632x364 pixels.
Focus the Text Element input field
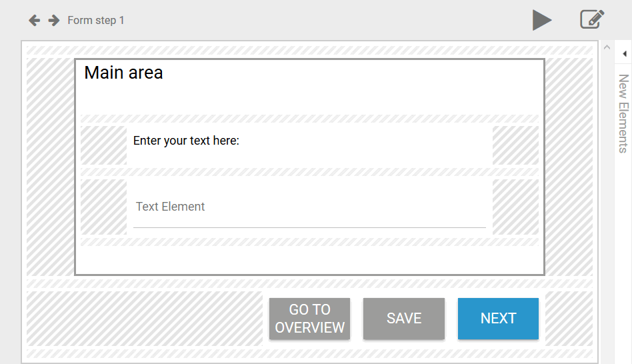309,207
